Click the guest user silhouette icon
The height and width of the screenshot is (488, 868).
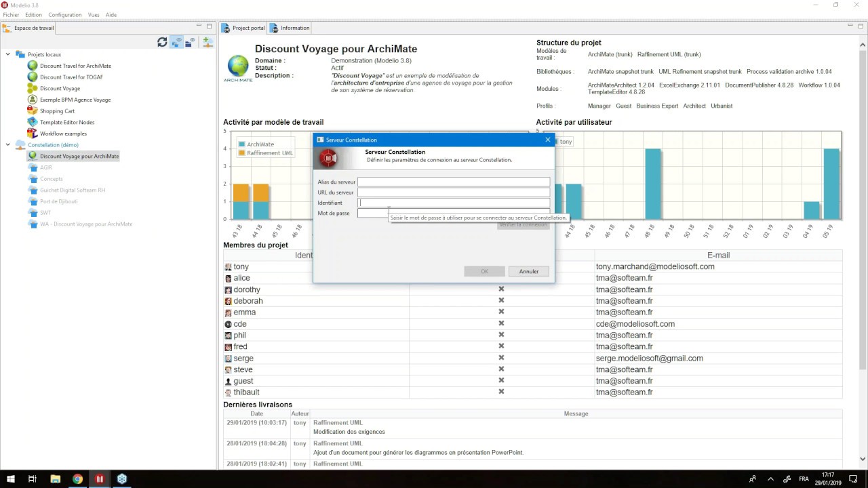tap(229, 381)
